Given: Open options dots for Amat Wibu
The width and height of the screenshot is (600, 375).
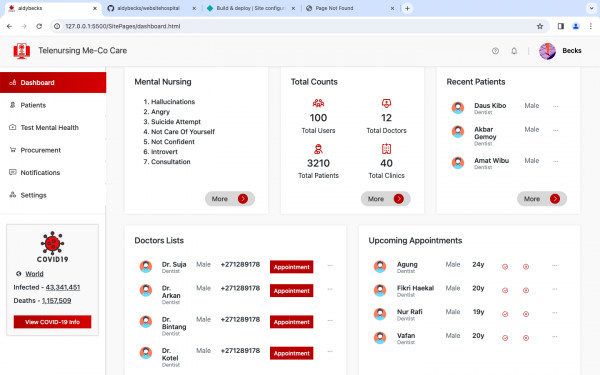Looking at the screenshot, I should pyautogui.click(x=555, y=161).
